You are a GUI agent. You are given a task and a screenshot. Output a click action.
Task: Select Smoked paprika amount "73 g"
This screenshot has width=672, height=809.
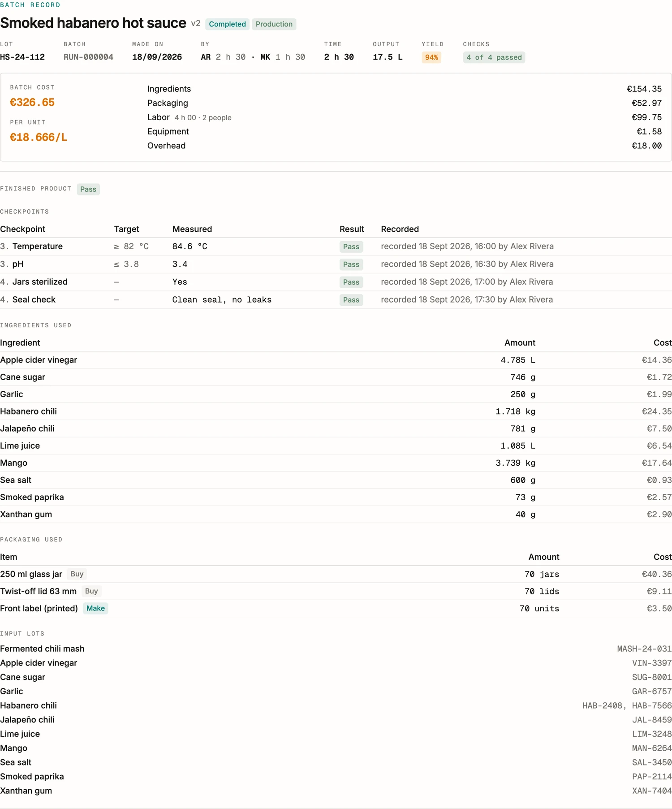point(525,497)
